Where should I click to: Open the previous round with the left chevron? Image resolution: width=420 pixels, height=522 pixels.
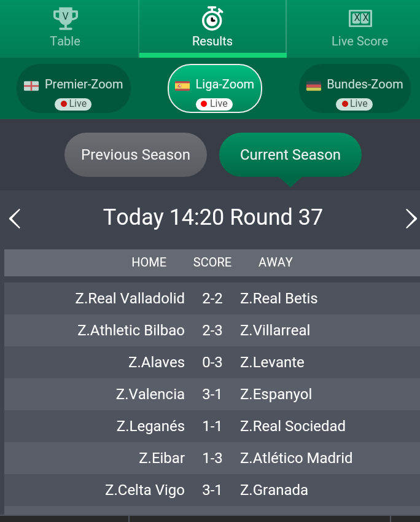pos(15,219)
